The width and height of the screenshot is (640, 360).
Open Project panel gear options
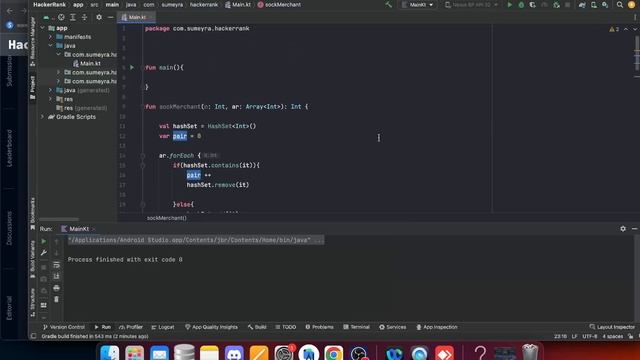tap(99, 17)
